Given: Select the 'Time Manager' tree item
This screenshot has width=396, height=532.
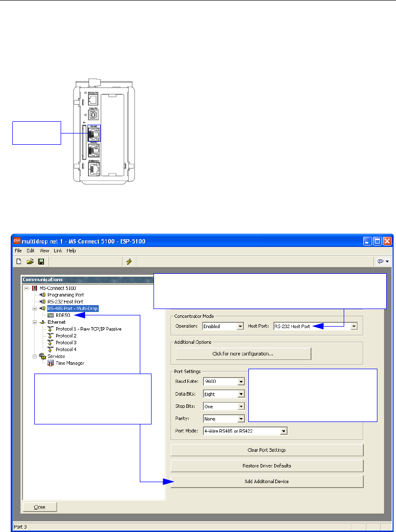Looking at the screenshot, I should (x=70, y=363).
